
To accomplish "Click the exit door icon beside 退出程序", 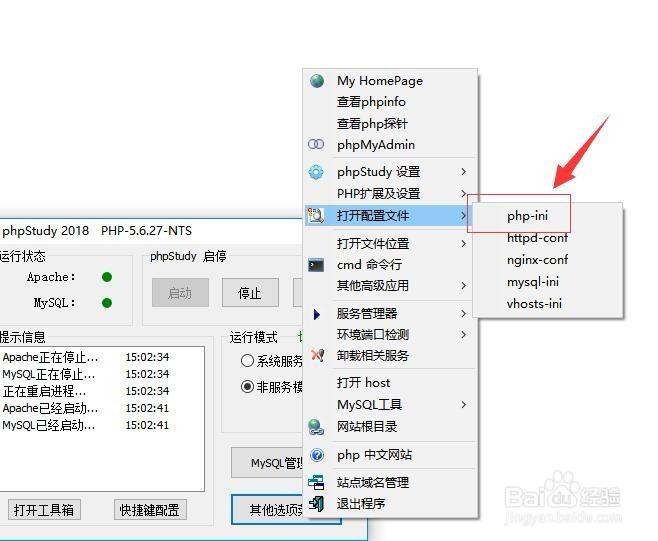I will click(316, 503).
